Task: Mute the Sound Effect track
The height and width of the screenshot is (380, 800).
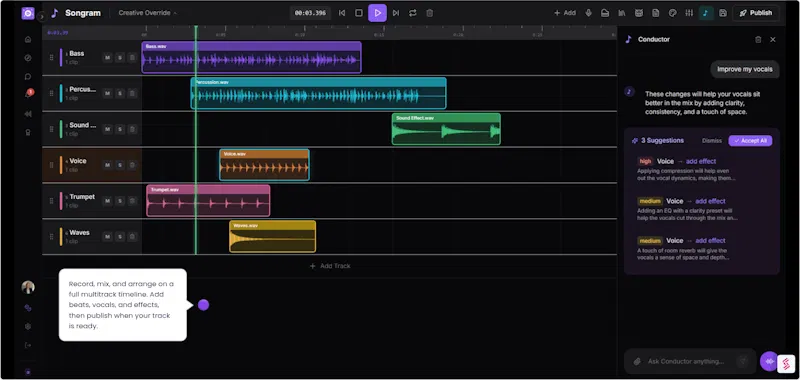Action: 107,129
